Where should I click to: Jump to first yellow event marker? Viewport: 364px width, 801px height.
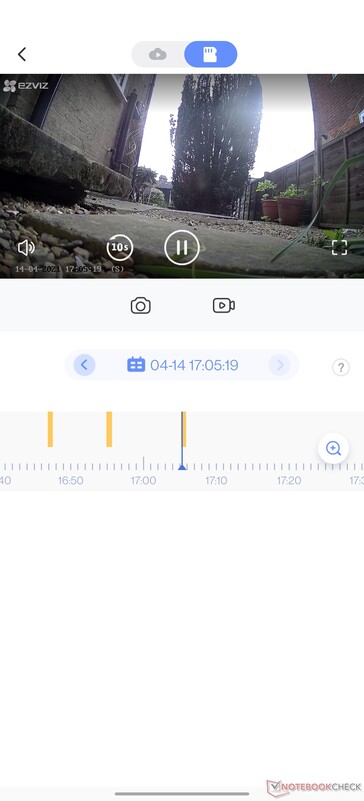pyautogui.click(x=50, y=429)
